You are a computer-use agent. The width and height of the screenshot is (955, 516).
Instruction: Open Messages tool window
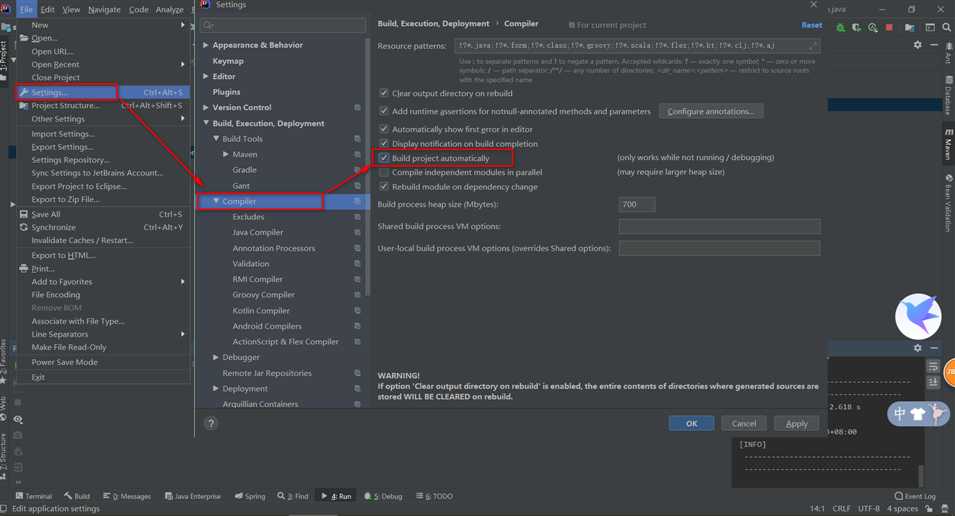coord(127,497)
